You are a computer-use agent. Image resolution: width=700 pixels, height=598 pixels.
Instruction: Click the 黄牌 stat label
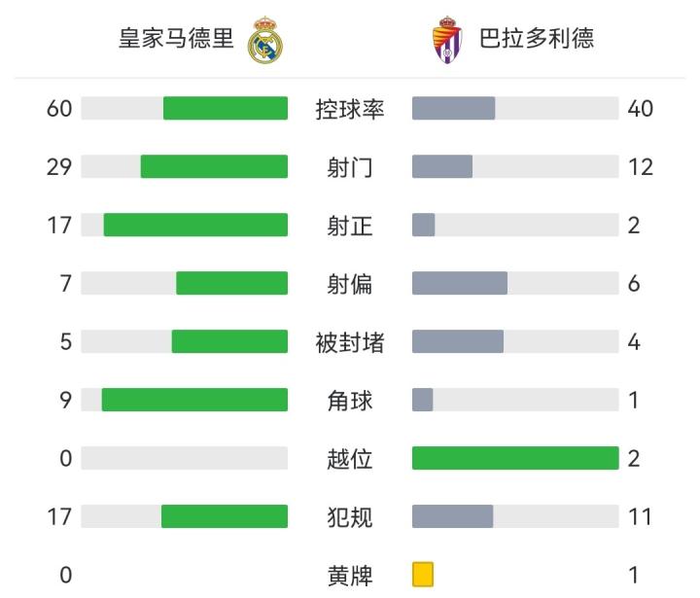[350, 575]
